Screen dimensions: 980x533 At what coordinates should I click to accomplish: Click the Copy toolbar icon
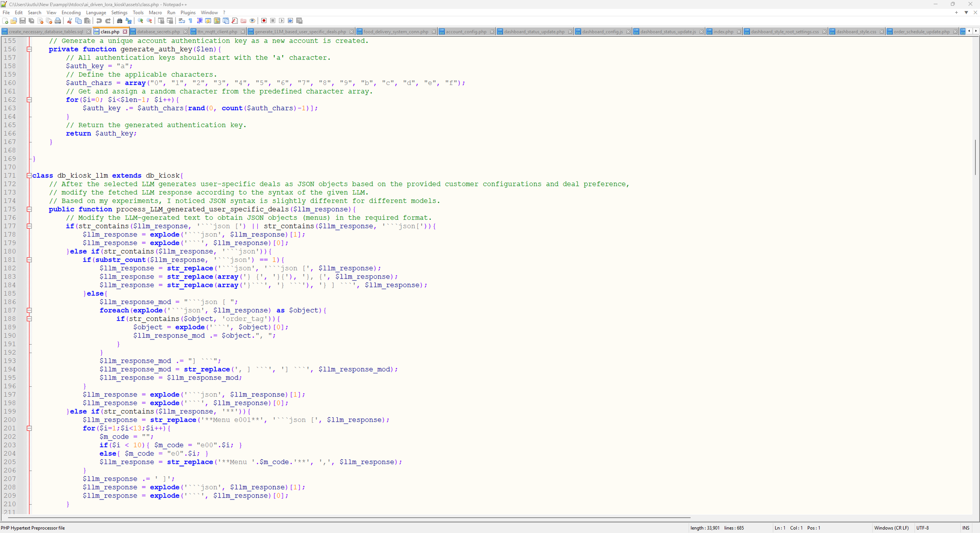(78, 21)
